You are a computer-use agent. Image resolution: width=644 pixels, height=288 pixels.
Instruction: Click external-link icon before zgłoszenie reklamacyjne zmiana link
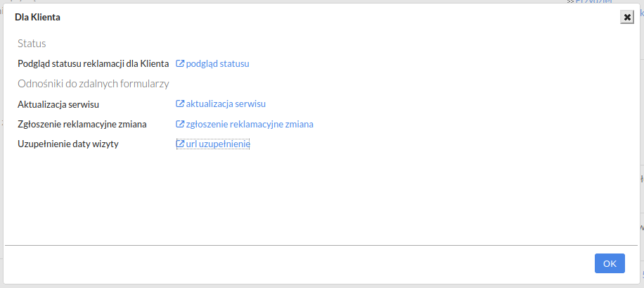(180, 124)
